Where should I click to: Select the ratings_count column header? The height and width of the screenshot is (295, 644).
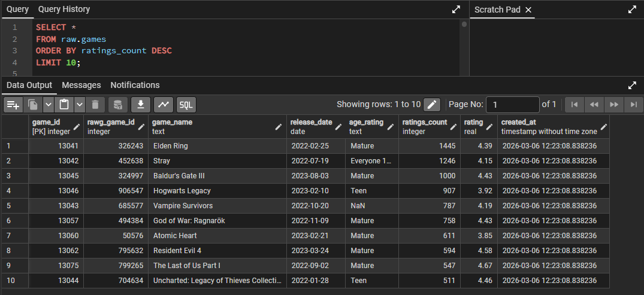pos(429,127)
